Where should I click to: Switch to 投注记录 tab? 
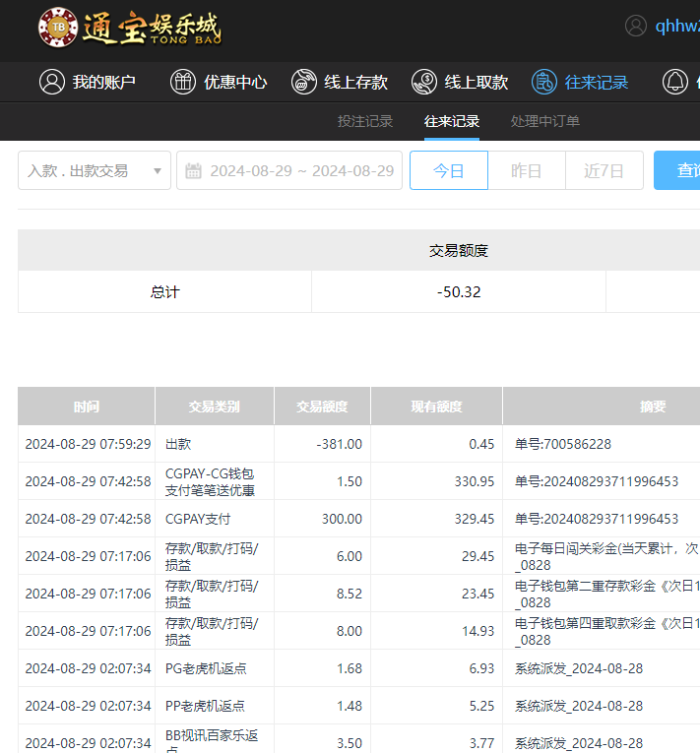pos(365,121)
